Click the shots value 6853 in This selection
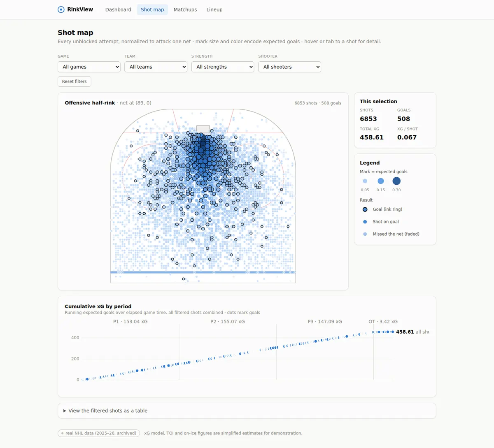 tap(368, 119)
